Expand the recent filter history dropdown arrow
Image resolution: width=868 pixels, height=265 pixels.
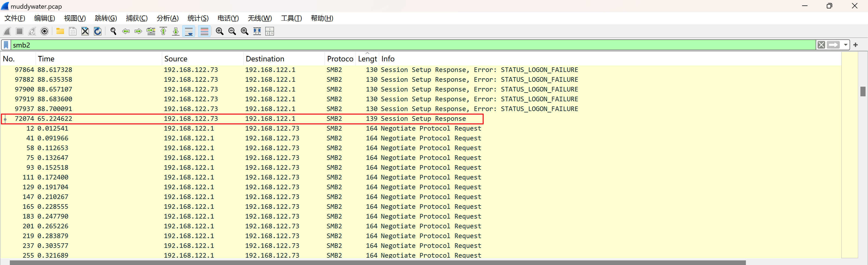click(x=846, y=45)
